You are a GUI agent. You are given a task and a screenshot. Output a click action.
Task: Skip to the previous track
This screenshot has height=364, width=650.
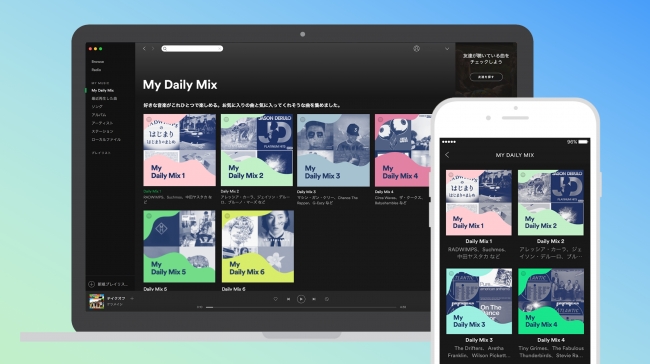(x=289, y=299)
